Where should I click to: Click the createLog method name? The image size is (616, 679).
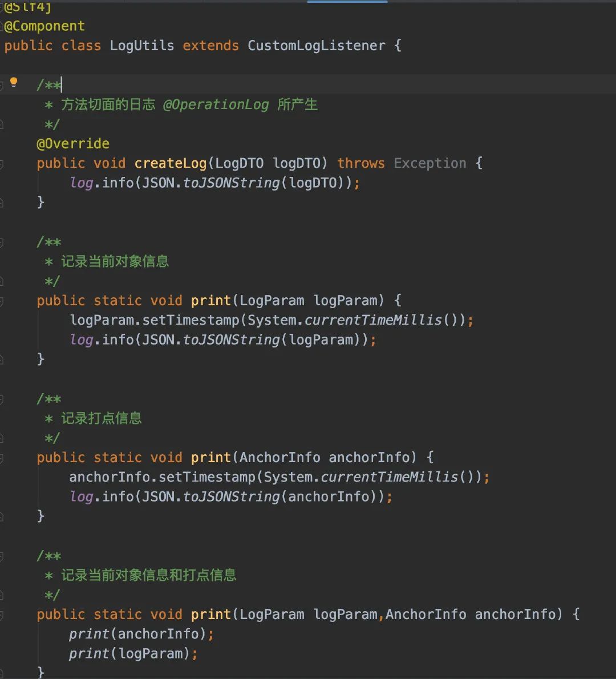[x=171, y=163]
